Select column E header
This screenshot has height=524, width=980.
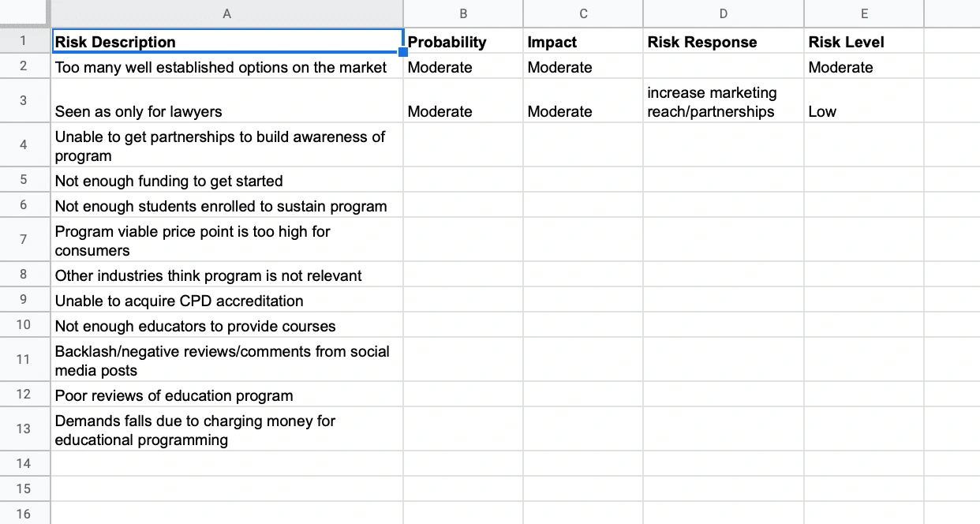click(x=864, y=13)
